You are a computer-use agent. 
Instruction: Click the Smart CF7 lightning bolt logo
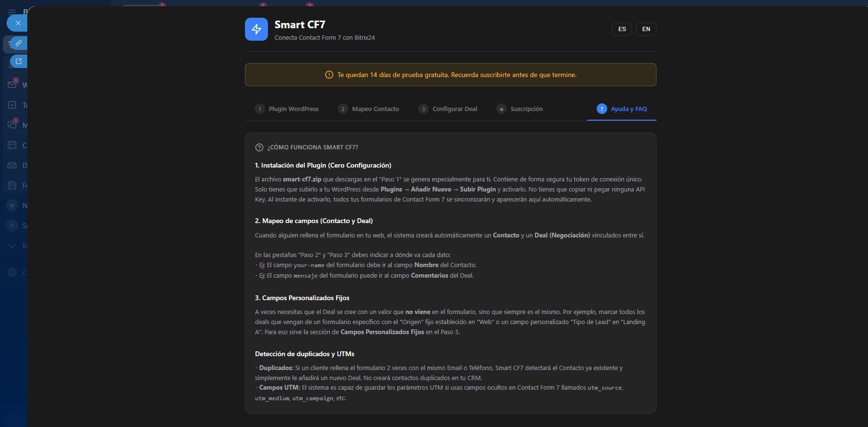pyautogui.click(x=256, y=29)
